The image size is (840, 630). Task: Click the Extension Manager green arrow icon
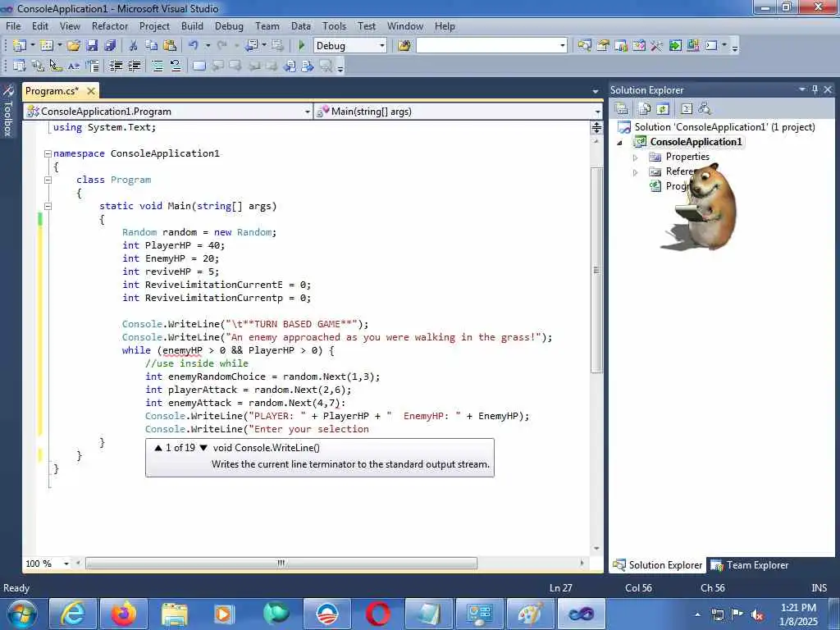(x=675, y=46)
